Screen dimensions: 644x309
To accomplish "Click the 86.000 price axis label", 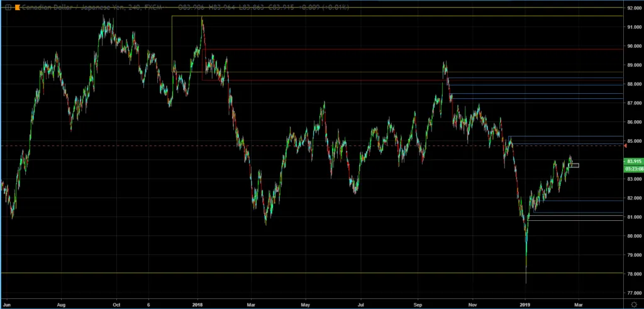I will [634, 122].
